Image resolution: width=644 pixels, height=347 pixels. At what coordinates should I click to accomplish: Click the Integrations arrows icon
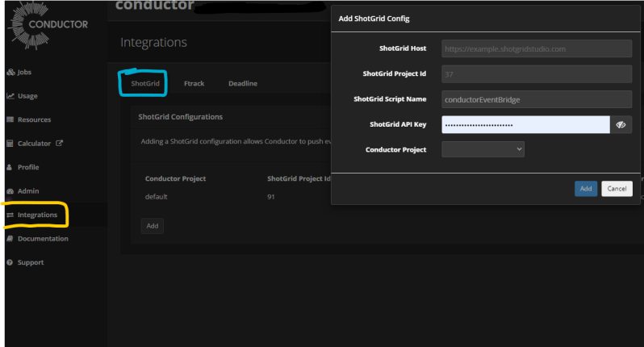(x=10, y=215)
